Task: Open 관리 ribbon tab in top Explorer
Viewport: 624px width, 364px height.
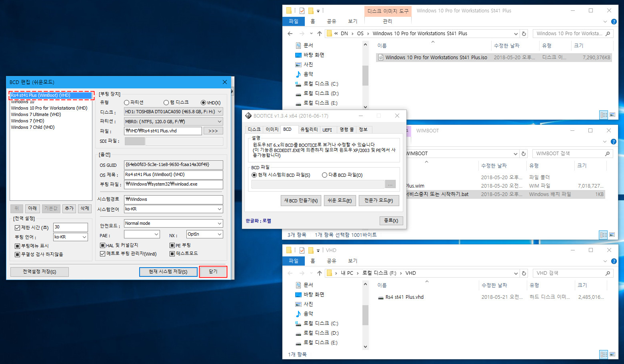Action: pyautogui.click(x=387, y=21)
